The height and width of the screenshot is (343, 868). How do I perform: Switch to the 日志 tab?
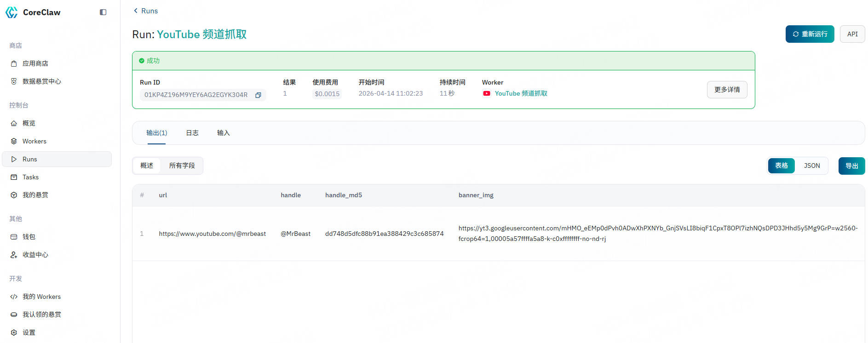[192, 133]
